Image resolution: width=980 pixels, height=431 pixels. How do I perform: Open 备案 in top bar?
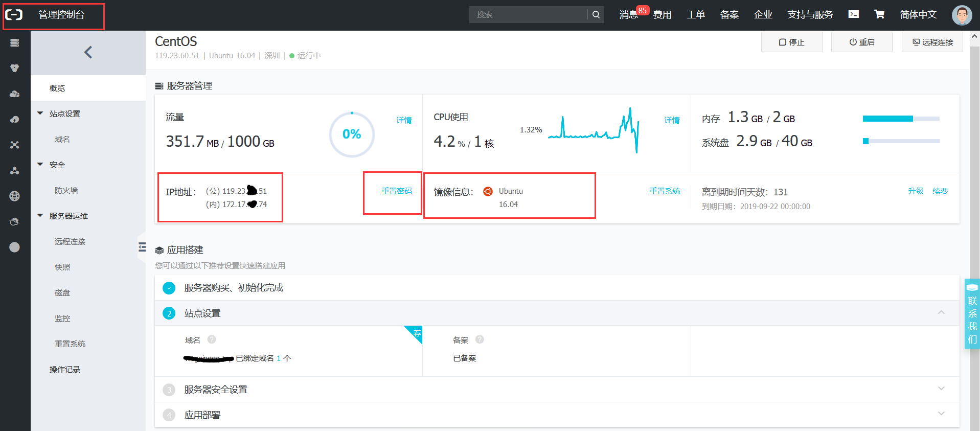(x=730, y=15)
